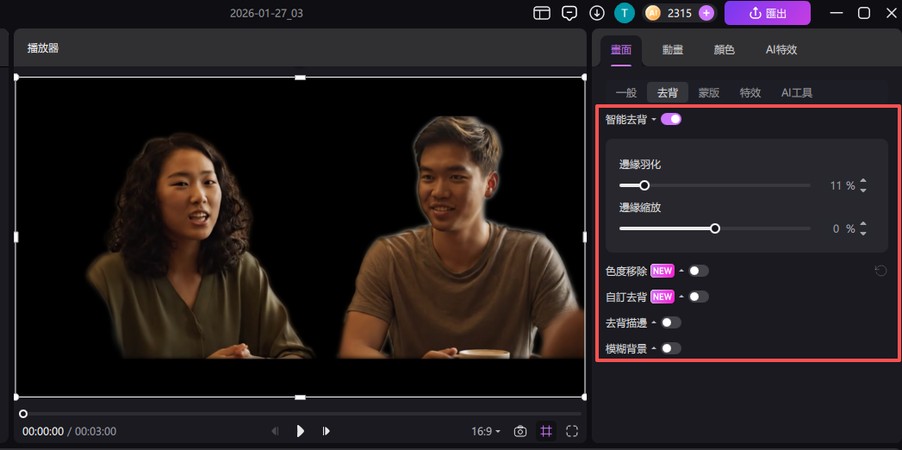Minimize the editor window

836,13
